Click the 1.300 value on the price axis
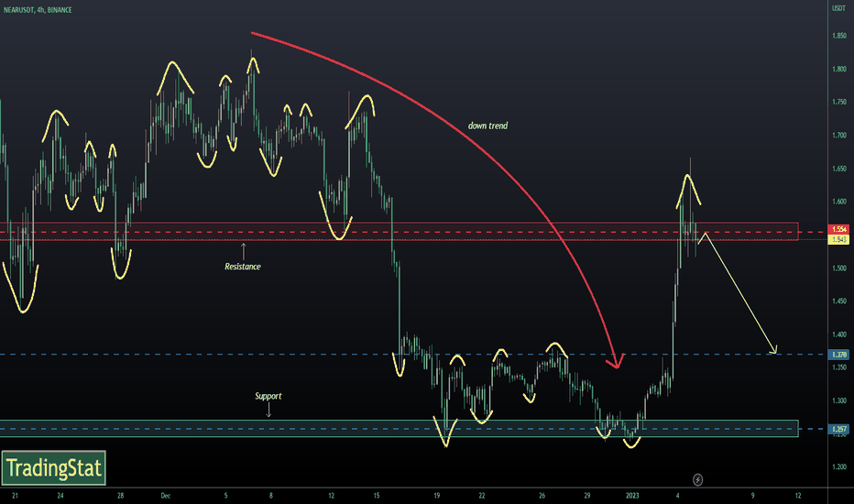The width and height of the screenshot is (854, 504). 839,400
